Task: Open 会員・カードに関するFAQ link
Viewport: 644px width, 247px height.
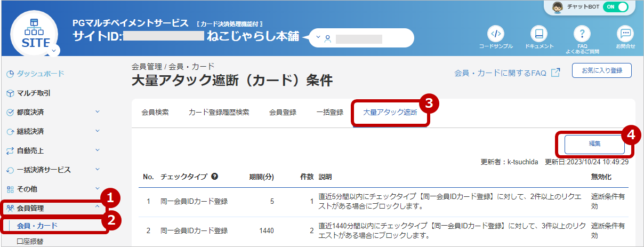Action: [x=500, y=73]
